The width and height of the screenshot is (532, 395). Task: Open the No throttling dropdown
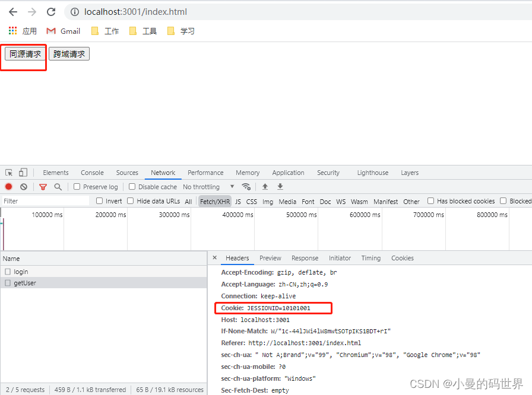click(x=208, y=187)
